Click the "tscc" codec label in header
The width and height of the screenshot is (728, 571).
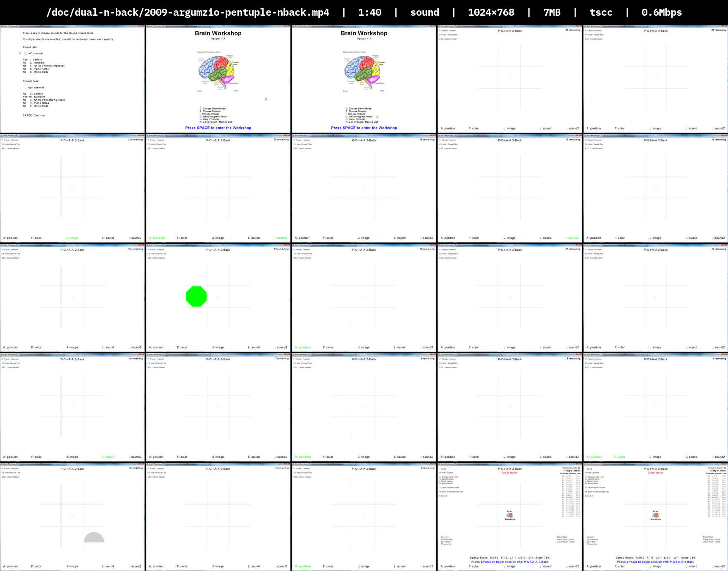coord(601,12)
